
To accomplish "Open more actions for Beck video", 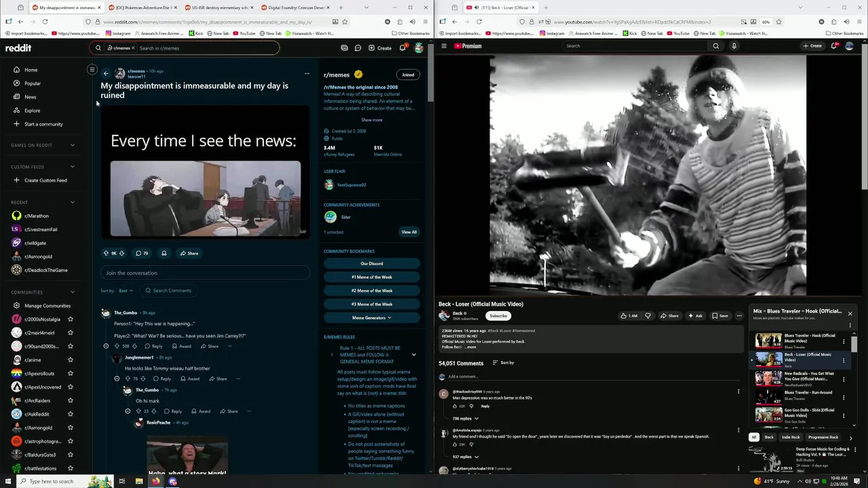I will (741, 316).
